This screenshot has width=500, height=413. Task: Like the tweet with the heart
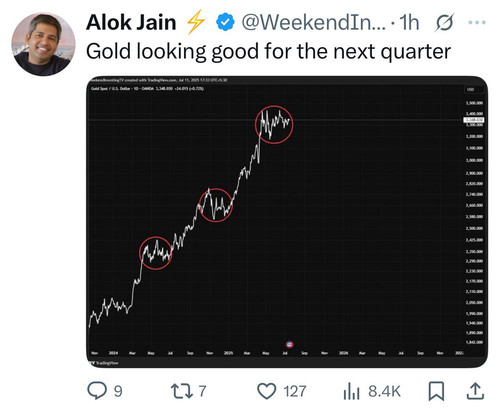(267, 391)
